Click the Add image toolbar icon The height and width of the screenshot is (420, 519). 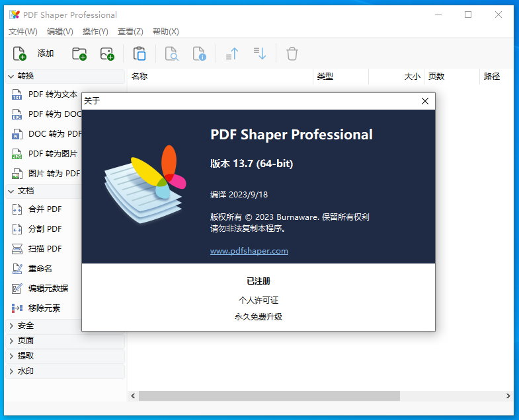pos(107,53)
